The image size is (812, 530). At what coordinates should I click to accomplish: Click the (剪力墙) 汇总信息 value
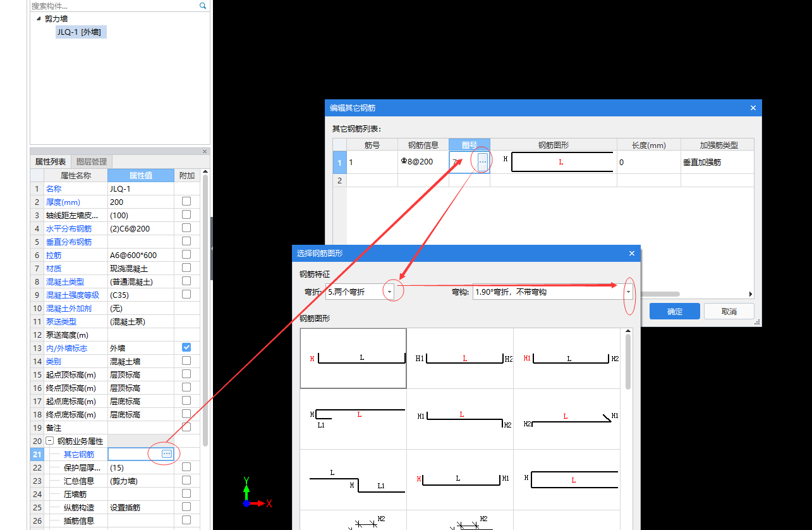tap(140, 481)
